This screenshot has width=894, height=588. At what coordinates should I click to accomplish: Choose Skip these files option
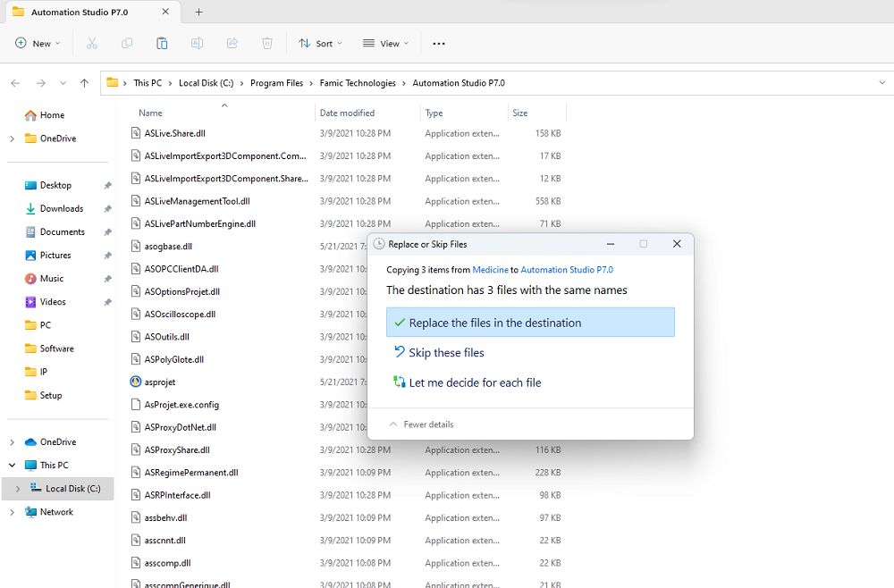[446, 353]
